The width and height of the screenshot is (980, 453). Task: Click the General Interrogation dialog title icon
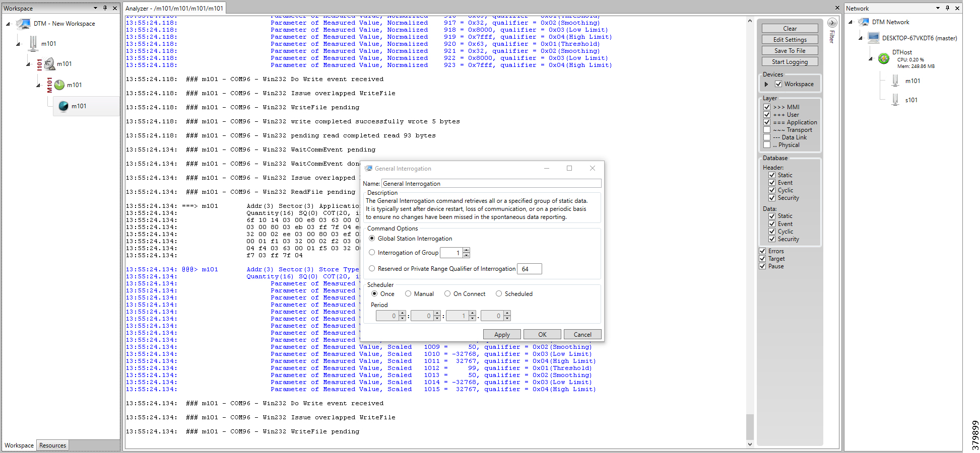[x=368, y=169]
